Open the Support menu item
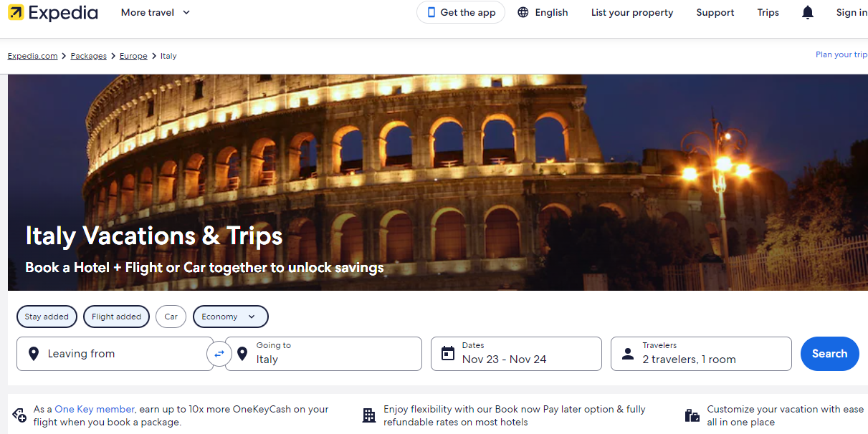The width and height of the screenshot is (868, 434). (715, 12)
